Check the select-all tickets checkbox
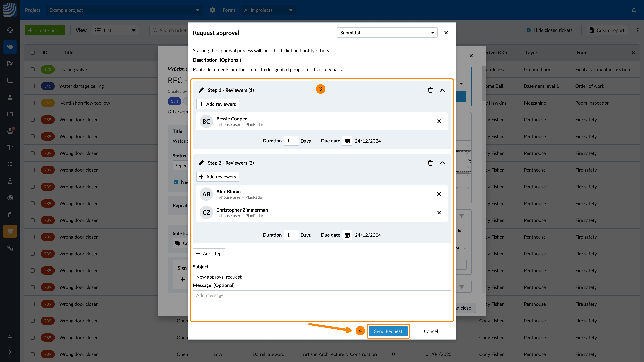644x362 pixels. pyautogui.click(x=33, y=53)
